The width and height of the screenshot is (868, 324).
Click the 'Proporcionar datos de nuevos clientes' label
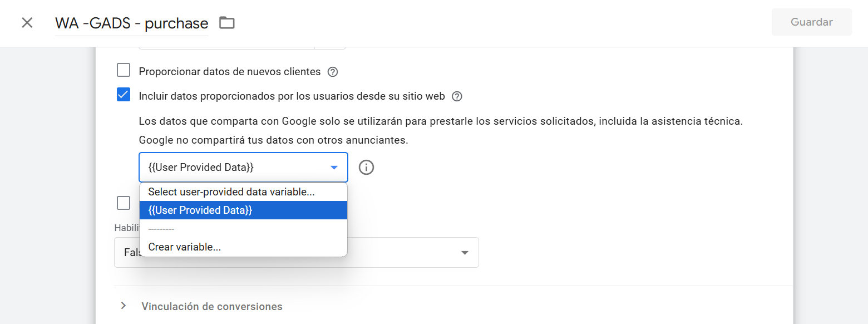tap(230, 72)
